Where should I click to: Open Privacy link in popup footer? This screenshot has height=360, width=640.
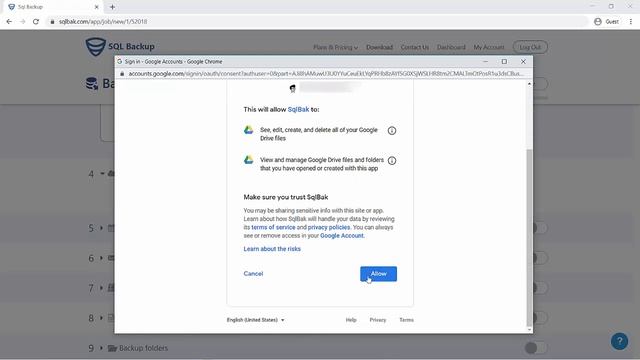pos(378,320)
